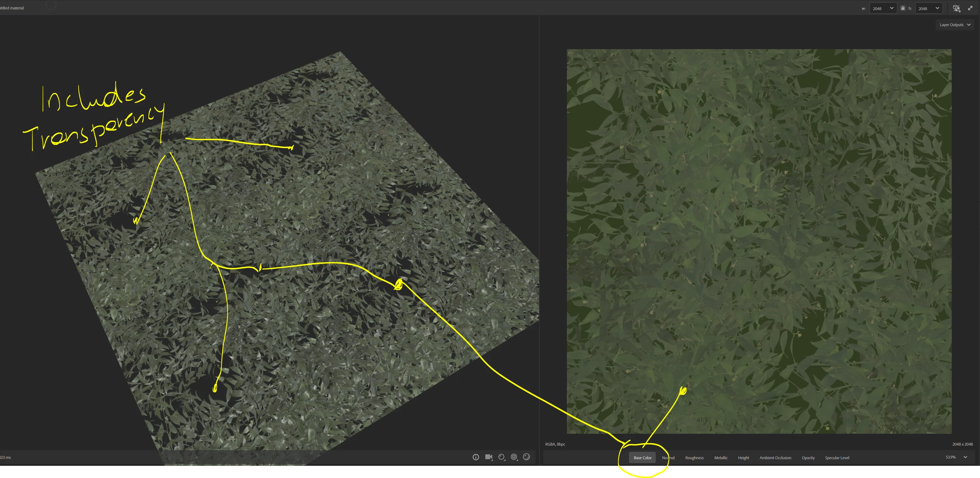Open the width resolution dropdown

pyautogui.click(x=883, y=8)
